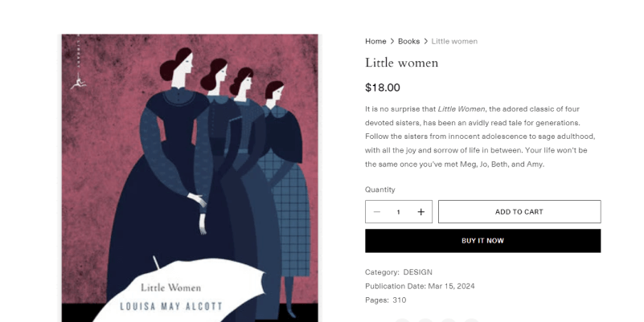The image size is (644, 322).
Task: Click the chevron after Books breadcrumb
Action: [x=426, y=41]
